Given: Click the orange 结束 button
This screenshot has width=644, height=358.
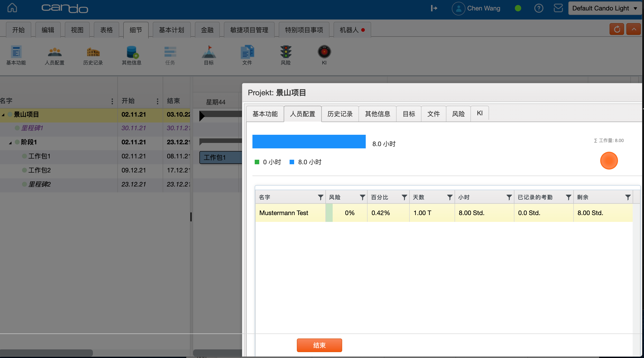Looking at the screenshot, I should point(319,345).
